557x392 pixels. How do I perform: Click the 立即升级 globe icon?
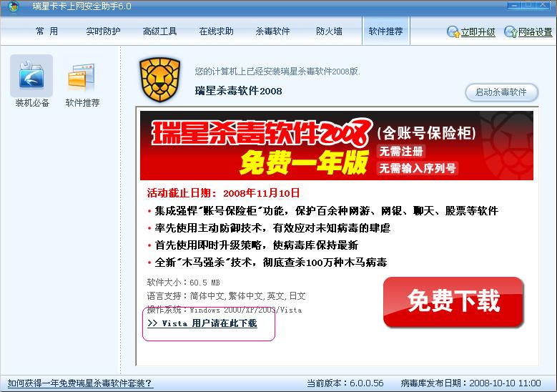pyautogui.click(x=453, y=31)
